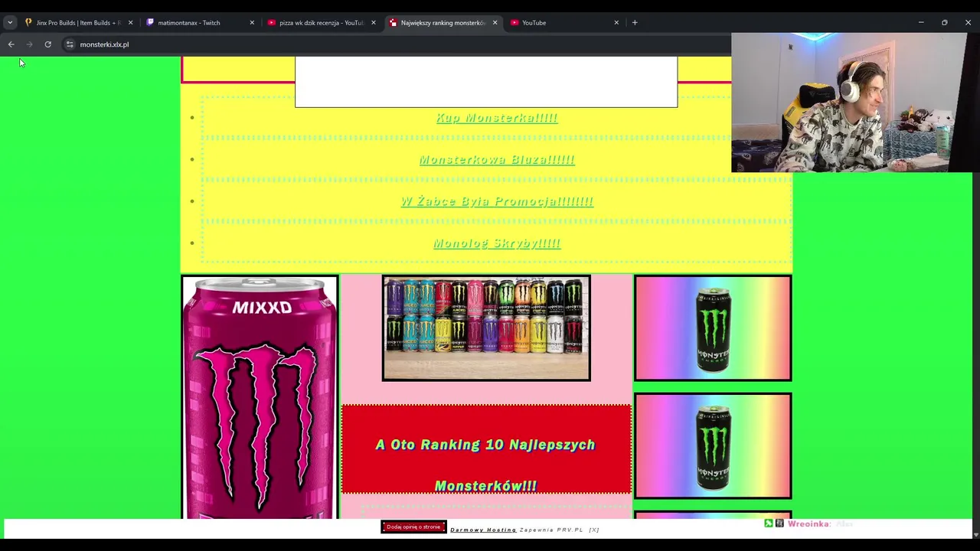The width and height of the screenshot is (980, 551).
Task: Click the forward navigation arrow
Action: pos(29,44)
